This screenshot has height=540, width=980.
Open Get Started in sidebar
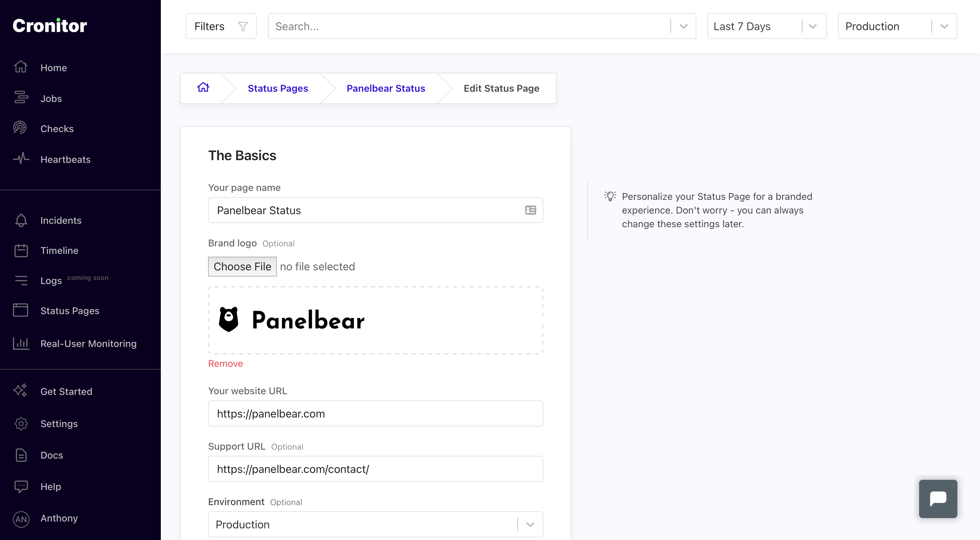tap(66, 391)
